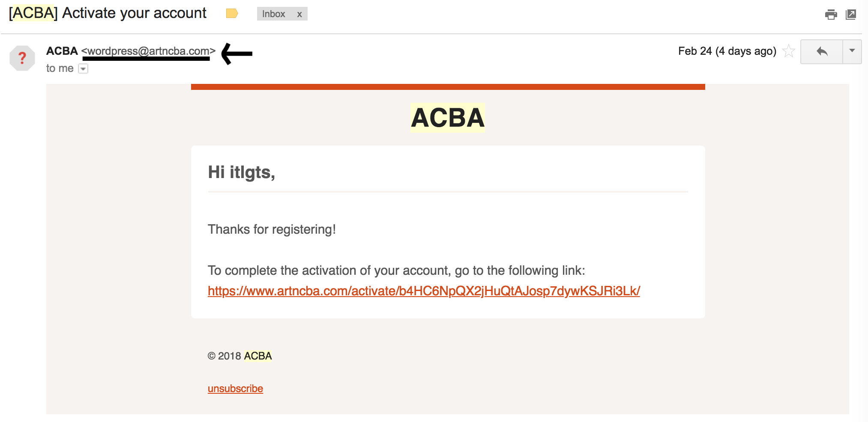Click the 'Hi itlgts,' greeting heading
Image resolution: width=868 pixels, height=422 pixels.
(x=241, y=172)
